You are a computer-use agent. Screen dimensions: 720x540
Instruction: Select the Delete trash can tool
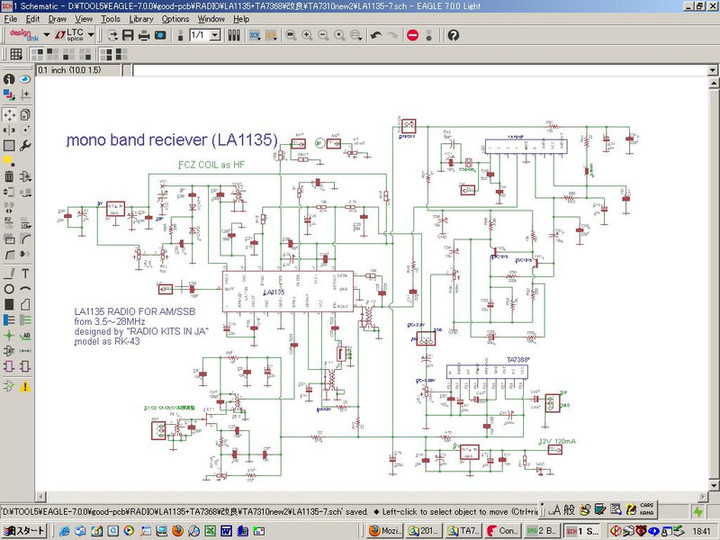click(x=9, y=177)
